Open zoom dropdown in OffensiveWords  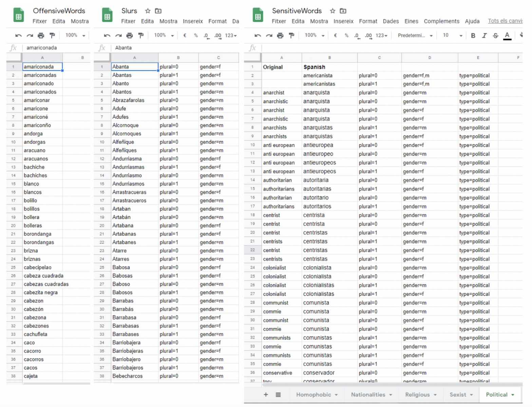pos(75,35)
